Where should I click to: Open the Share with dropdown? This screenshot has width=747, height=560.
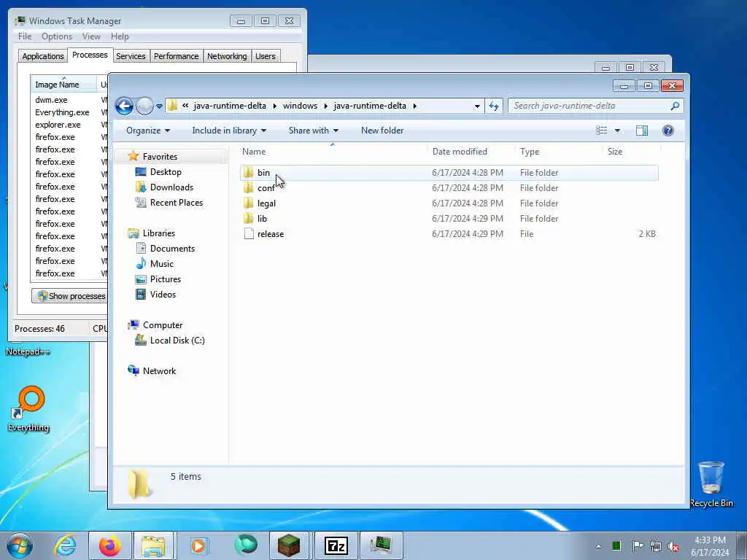pos(313,131)
